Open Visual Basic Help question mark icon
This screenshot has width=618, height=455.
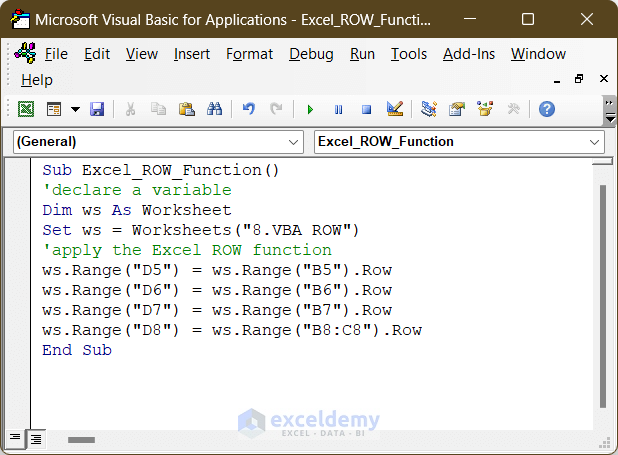coord(547,109)
